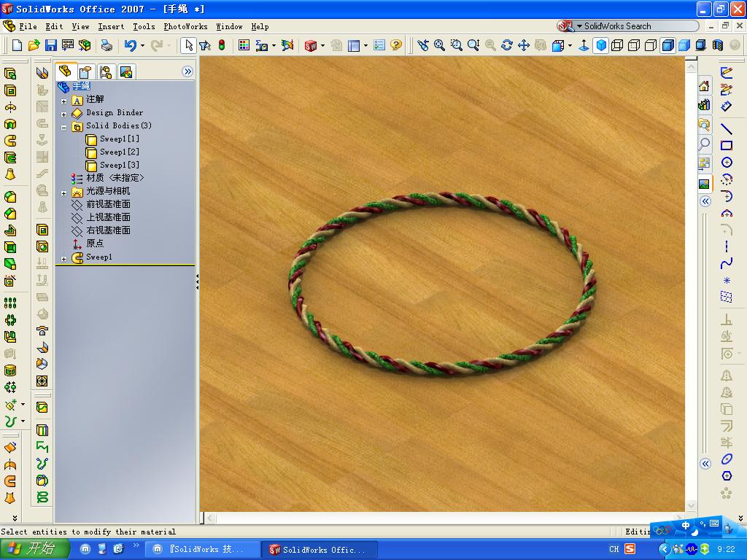
Task: Click the SolidWorks Offic... taskbar button
Action: [320, 550]
